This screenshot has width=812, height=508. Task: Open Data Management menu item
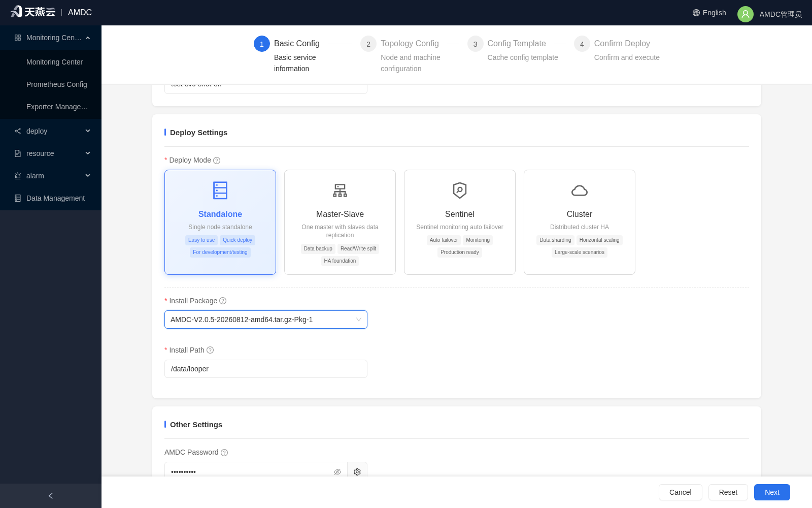[x=51, y=198]
